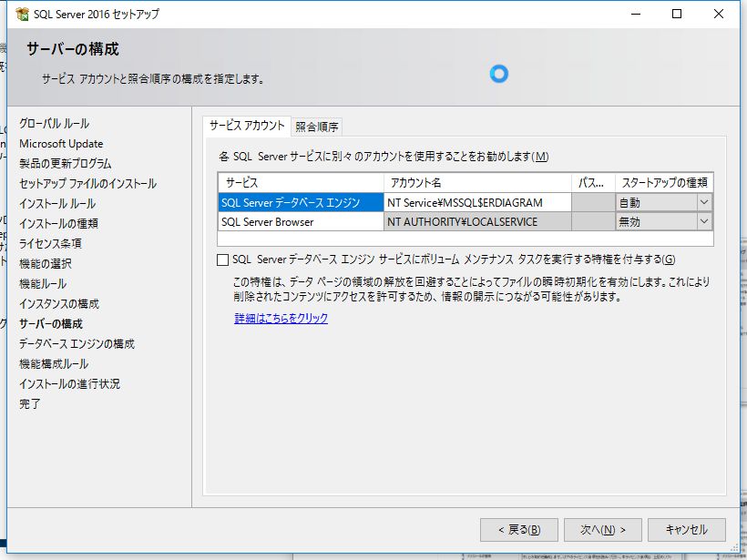This screenshot has width=747, height=560.
Task: Click the スタートアップの種類 column header
Action: [x=664, y=182]
